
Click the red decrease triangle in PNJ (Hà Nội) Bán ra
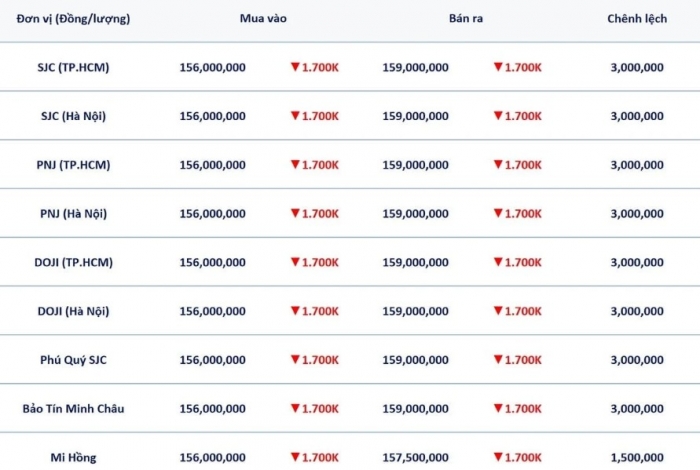pos(498,212)
